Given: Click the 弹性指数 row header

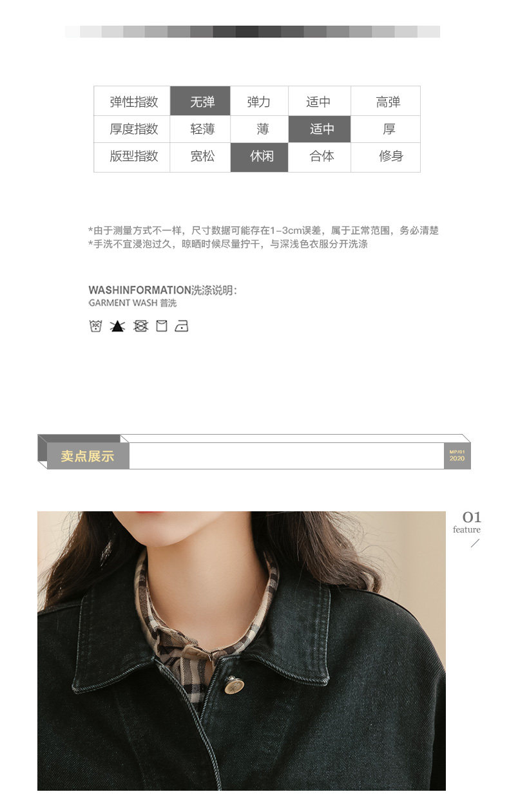Looking at the screenshot, I should (132, 101).
